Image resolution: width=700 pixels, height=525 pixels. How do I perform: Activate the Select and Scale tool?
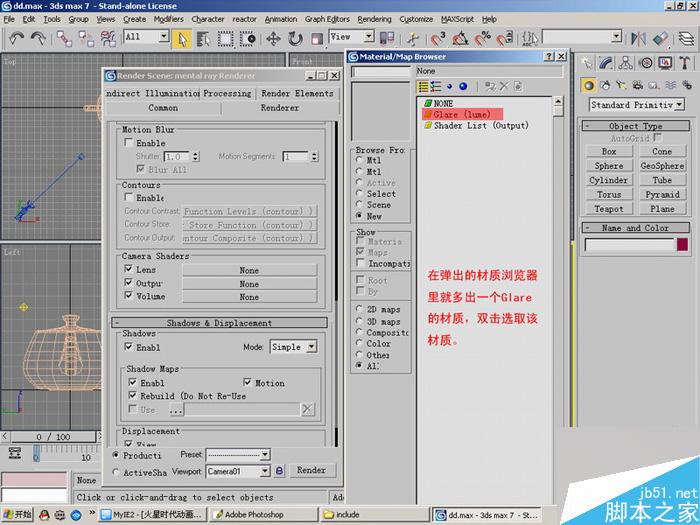317,39
